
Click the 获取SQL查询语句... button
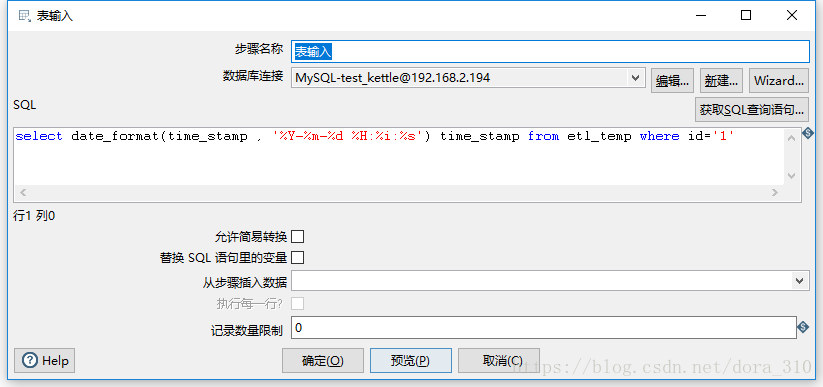pyautogui.click(x=752, y=110)
